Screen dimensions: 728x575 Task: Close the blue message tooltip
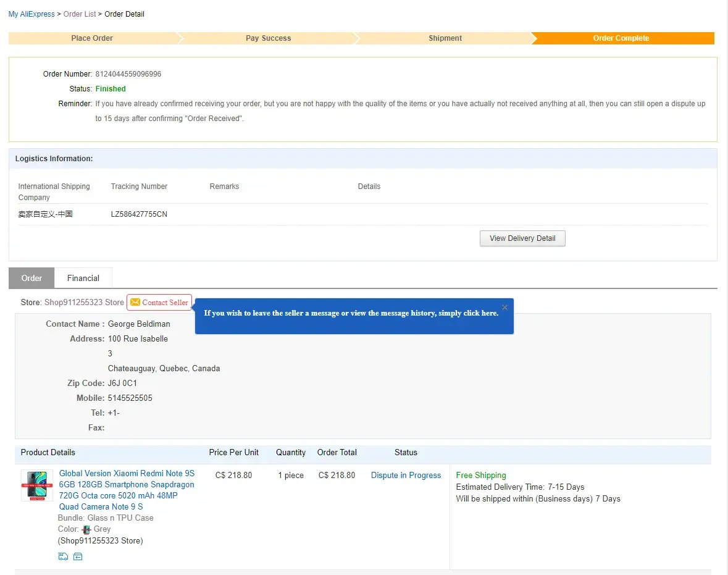click(x=504, y=307)
